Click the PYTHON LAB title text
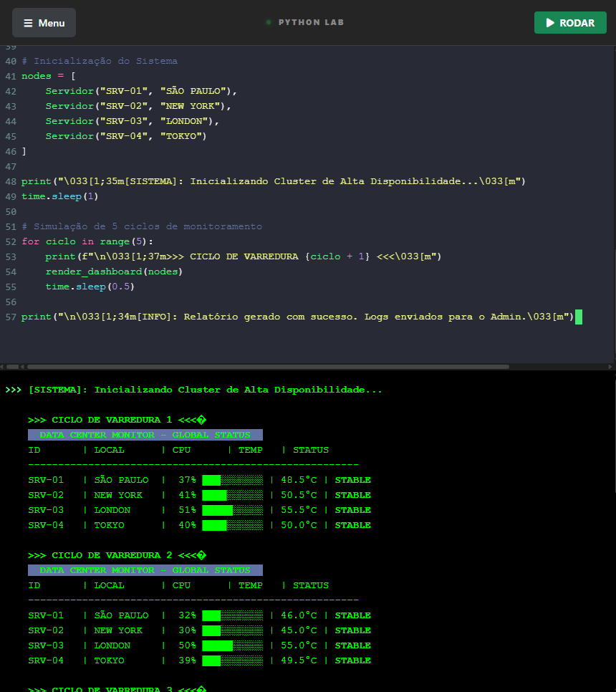The width and height of the screenshot is (616, 692). pos(311,22)
